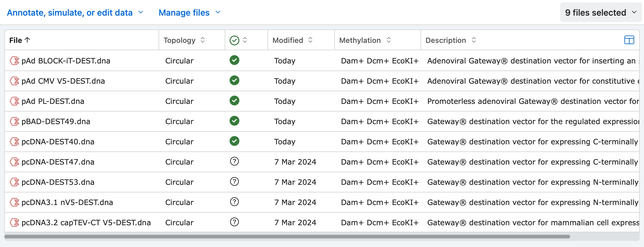644x247 pixels.
Task: Open Annotate, simulate, or edit data menu
Action: [75, 13]
